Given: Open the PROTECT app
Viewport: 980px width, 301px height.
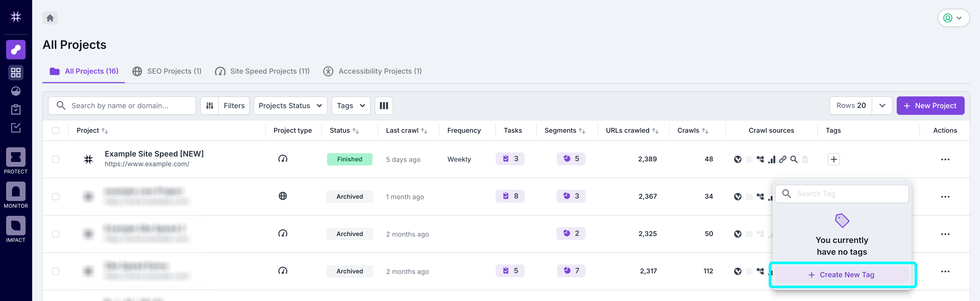Looking at the screenshot, I should pyautogui.click(x=16, y=160).
